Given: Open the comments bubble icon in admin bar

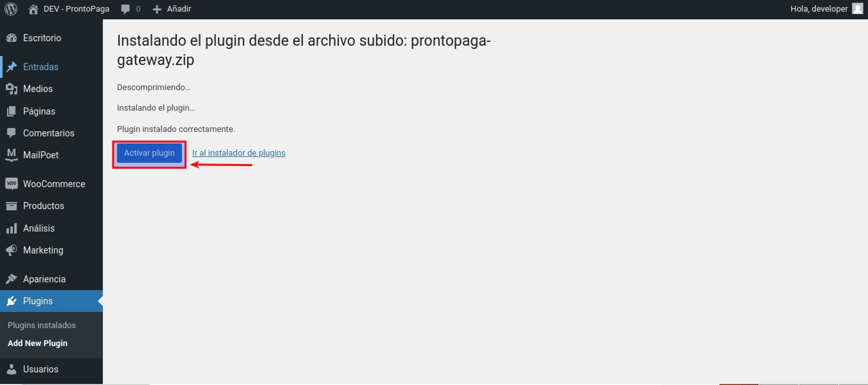Looking at the screenshot, I should 125,9.
